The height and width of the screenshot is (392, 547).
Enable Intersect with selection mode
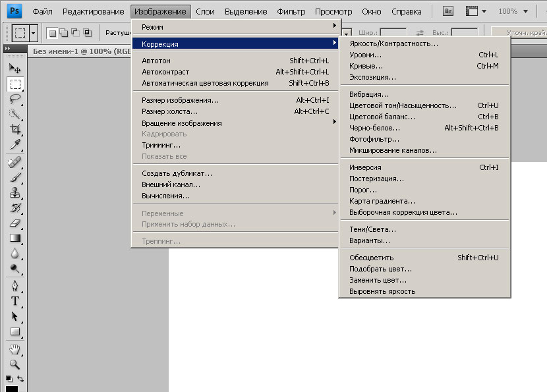point(87,33)
